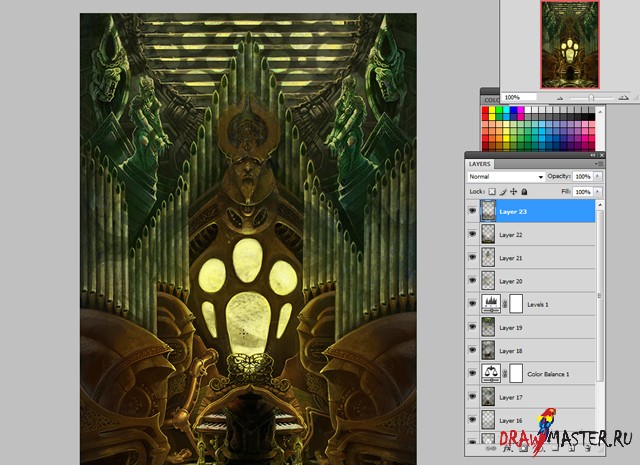Screen dimensions: 640x465
Task: Hide Layer 23 with its eye icon
Action: [473, 211]
